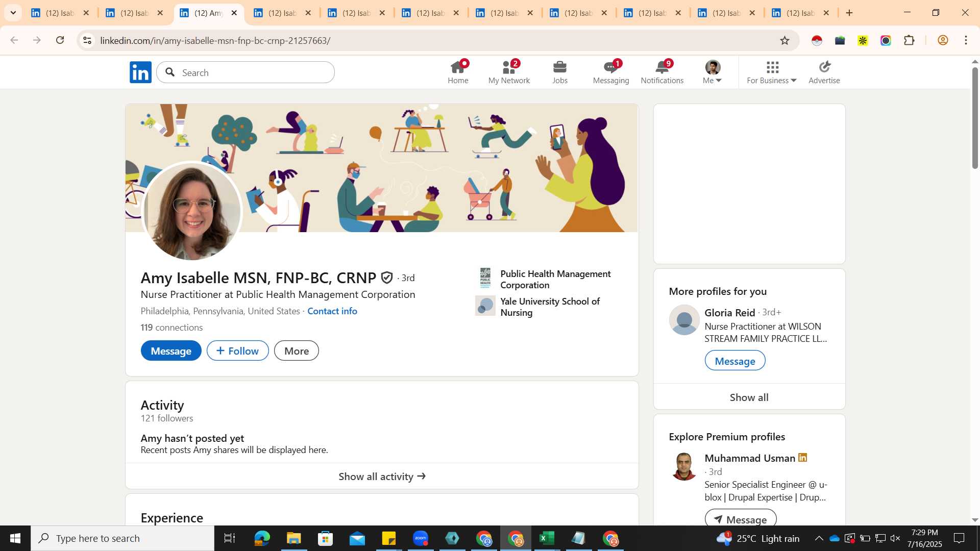The width and height of the screenshot is (980, 551).
Task: Message Gloria Reid
Action: click(x=735, y=361)
